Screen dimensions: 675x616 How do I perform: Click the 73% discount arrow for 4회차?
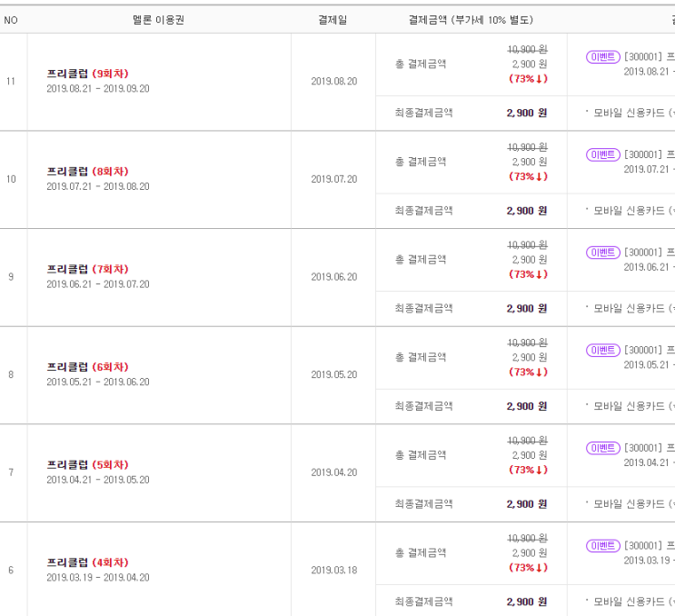point(539,568)
